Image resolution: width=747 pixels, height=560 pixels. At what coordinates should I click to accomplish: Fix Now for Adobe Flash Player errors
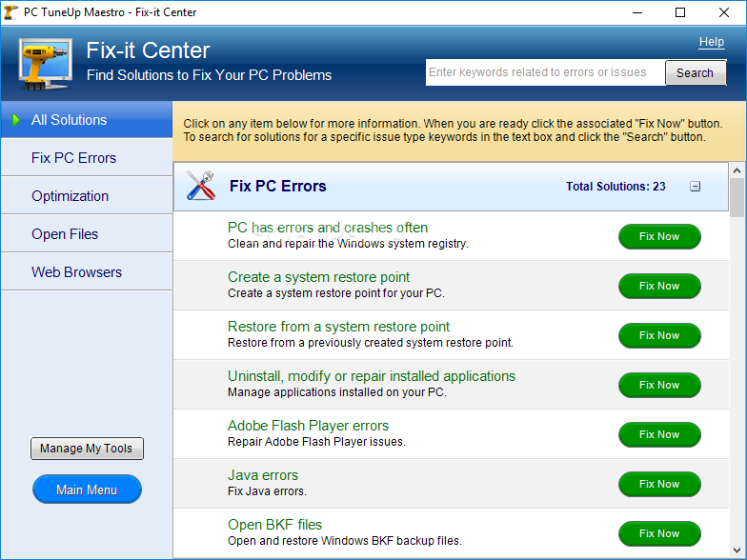click(x=659, y=434)
